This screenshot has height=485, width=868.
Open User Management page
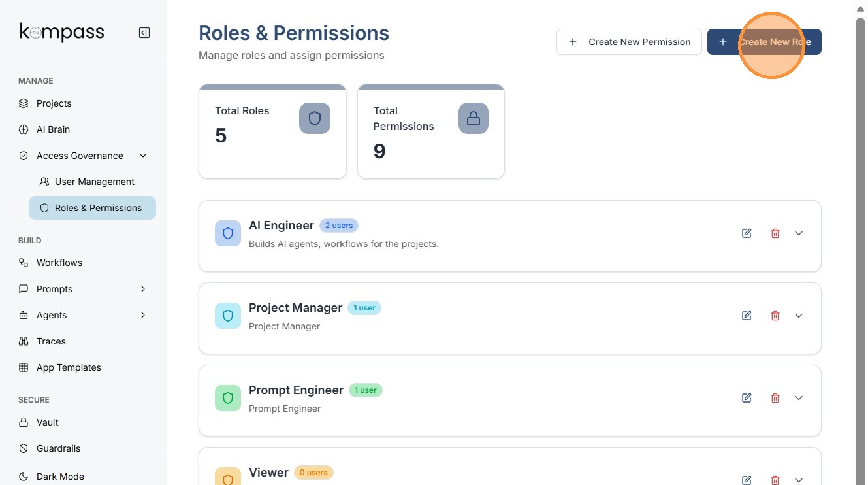pos(94,182)
